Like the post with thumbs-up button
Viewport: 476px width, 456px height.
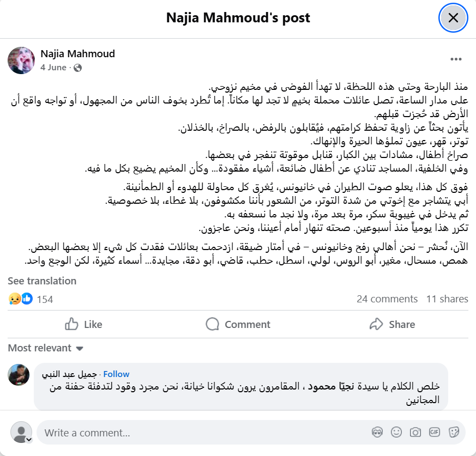pyautogui.click(x=83, y=324)
